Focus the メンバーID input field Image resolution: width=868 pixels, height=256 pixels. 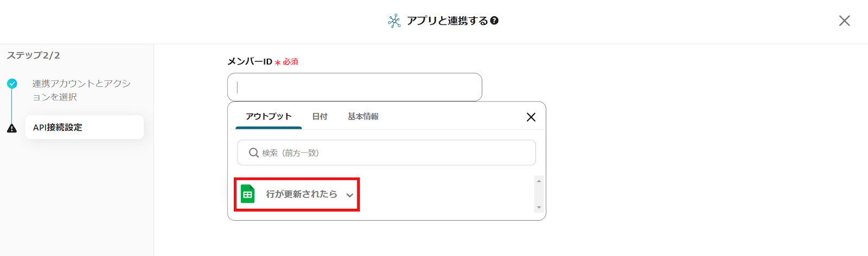pos(354,87)
